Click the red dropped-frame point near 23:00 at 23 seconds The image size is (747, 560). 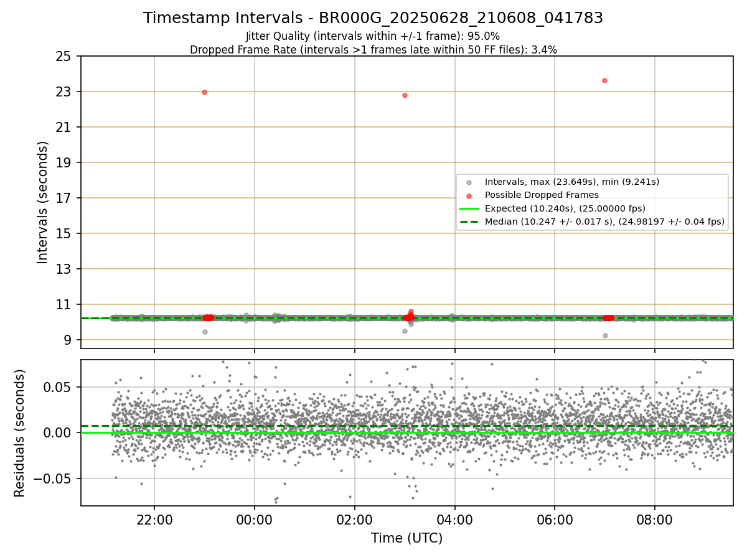204,92
